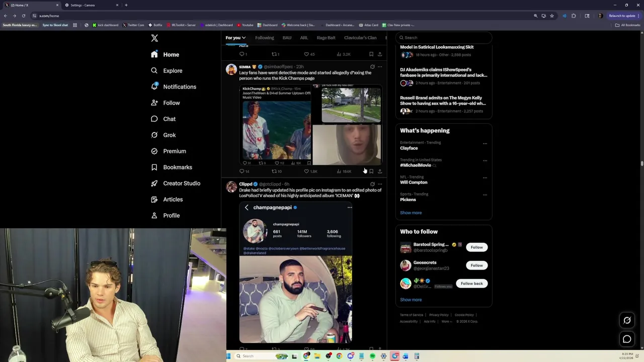Open a new browser tab
Image resolution: width=644 pixels, height=362 pixels.
[x=126, y=5]
